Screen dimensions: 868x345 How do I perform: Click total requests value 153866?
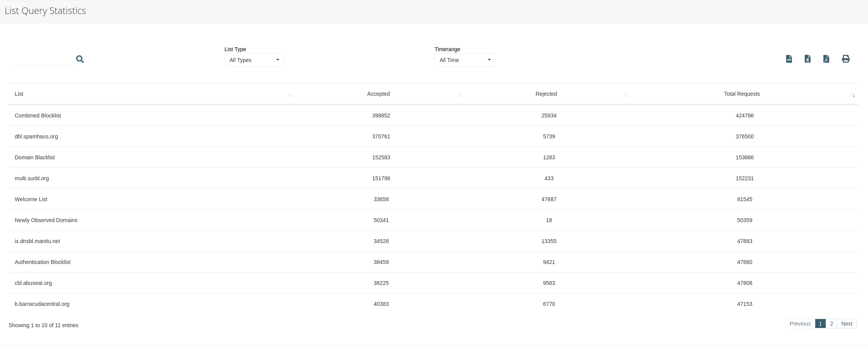point(745,157)
